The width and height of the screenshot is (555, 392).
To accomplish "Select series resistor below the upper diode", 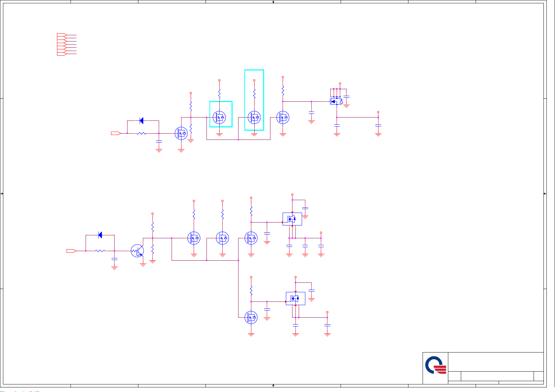I will tap(142, 133).
